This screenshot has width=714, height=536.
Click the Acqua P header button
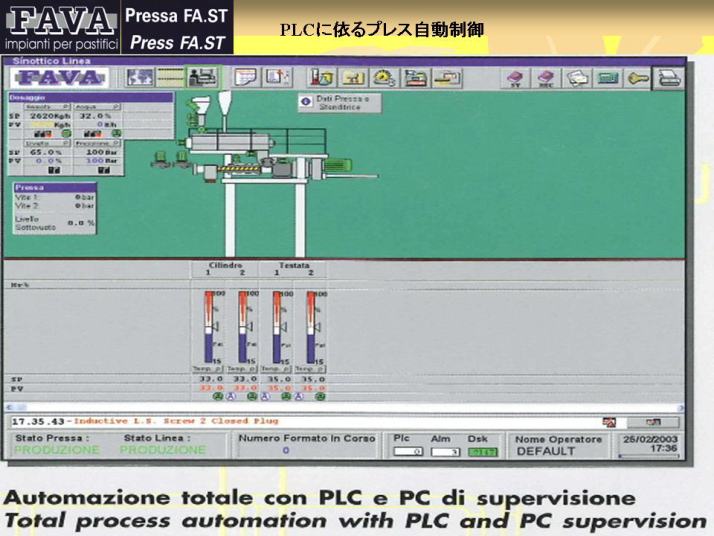[97, 107]
